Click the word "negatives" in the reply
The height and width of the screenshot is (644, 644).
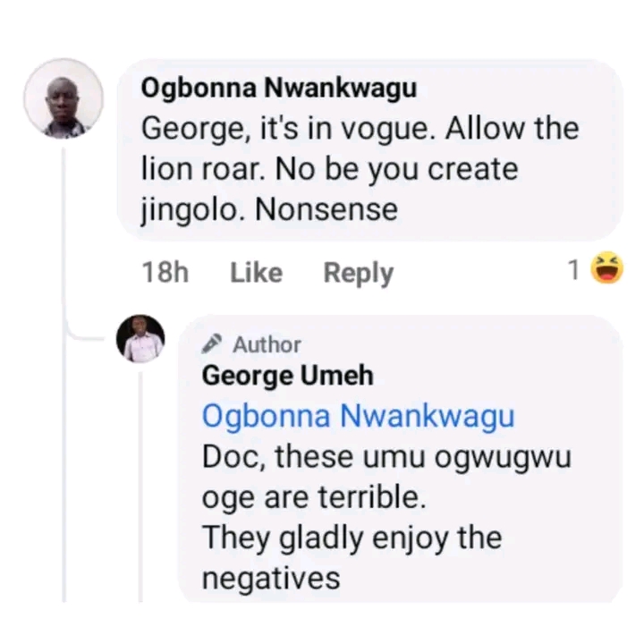(271, 578)
